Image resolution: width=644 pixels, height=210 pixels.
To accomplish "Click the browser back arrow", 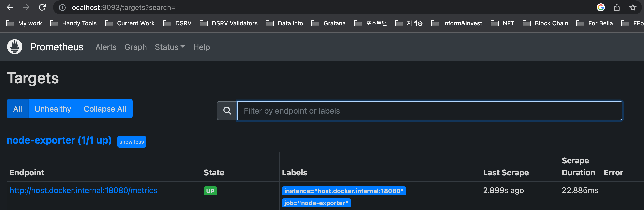I will pos(10,7).
